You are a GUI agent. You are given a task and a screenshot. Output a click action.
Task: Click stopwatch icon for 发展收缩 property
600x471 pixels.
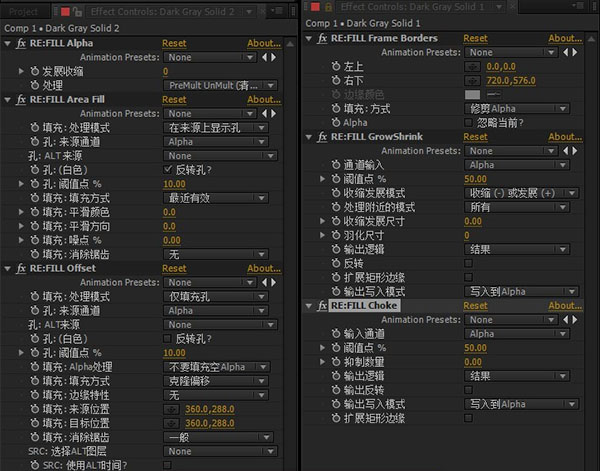(x=35, y=71)
